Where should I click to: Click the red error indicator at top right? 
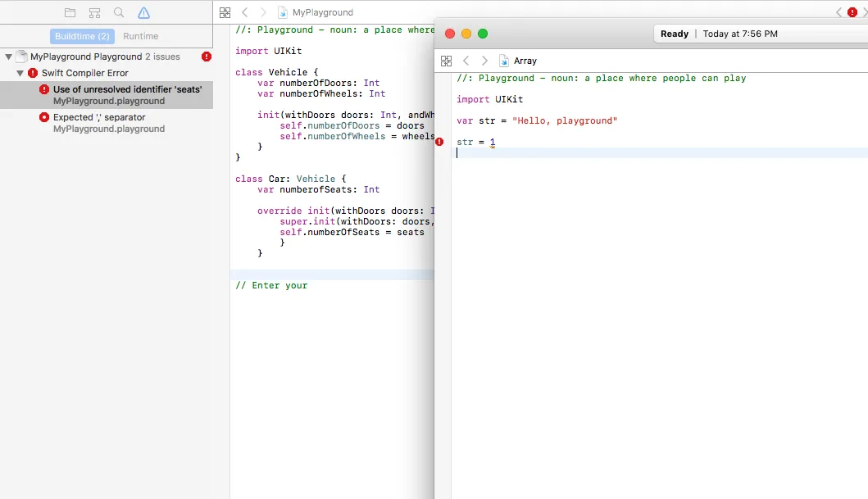[x=852, y=12]
